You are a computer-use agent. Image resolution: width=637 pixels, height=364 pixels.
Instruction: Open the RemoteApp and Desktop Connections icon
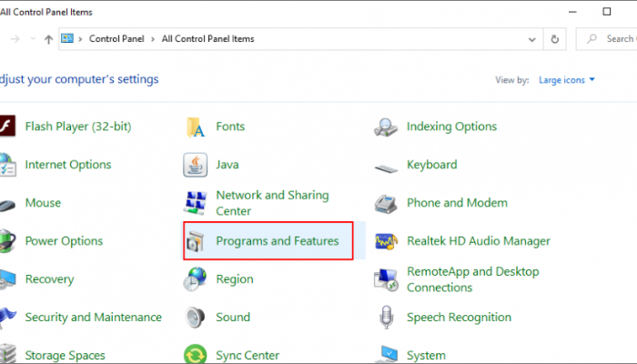386,279
